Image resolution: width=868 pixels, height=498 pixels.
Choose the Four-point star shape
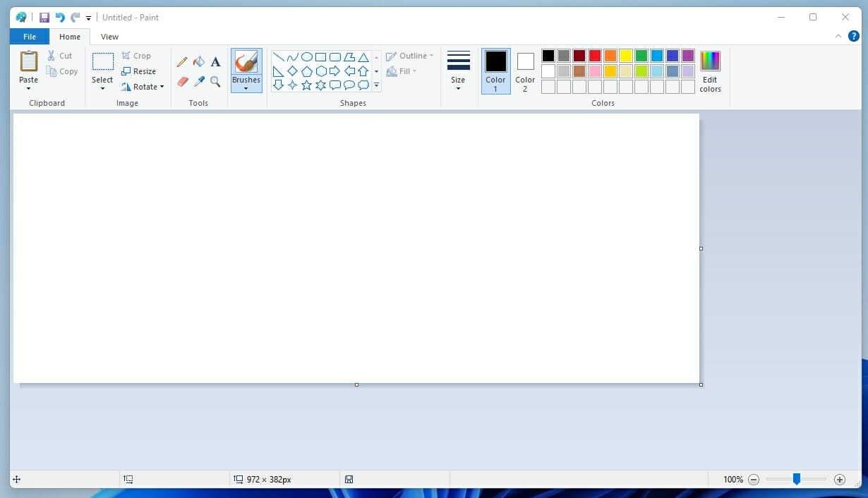[292, 85]
